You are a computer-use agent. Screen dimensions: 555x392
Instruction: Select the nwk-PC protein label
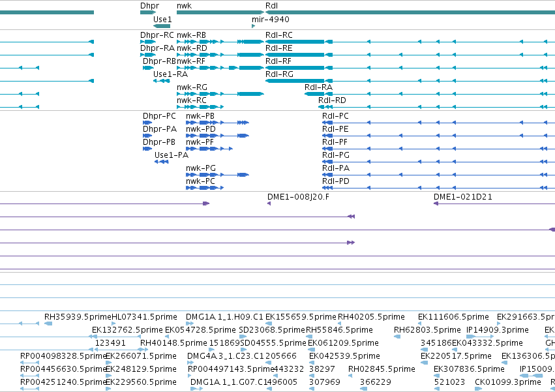[x=200, y=181]
